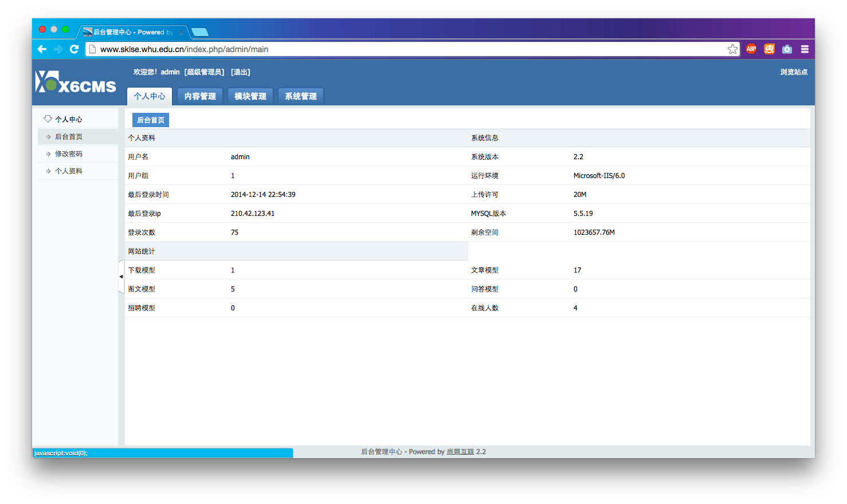Switch to the 内容管理 tab
This screenshot has width=847, height=504.
[200, 96]
